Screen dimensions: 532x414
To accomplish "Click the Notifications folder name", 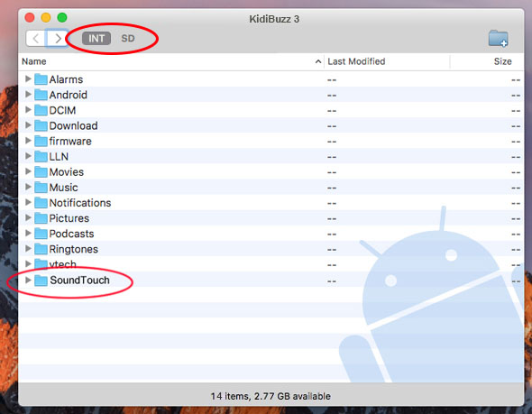I will coord(80,203).
